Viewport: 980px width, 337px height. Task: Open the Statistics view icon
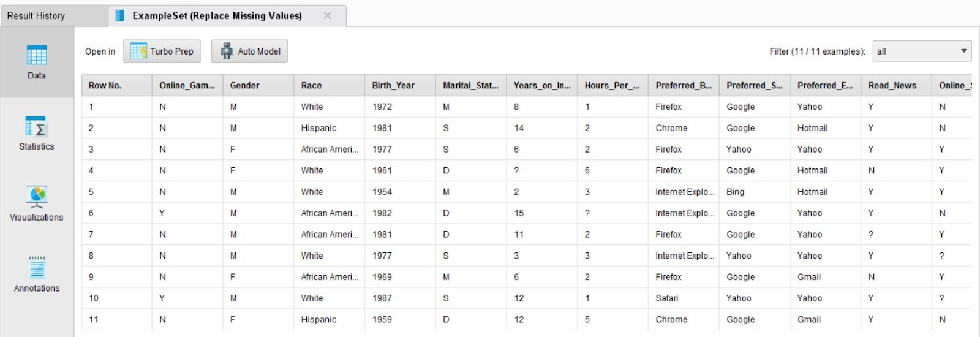pos(37,127)
